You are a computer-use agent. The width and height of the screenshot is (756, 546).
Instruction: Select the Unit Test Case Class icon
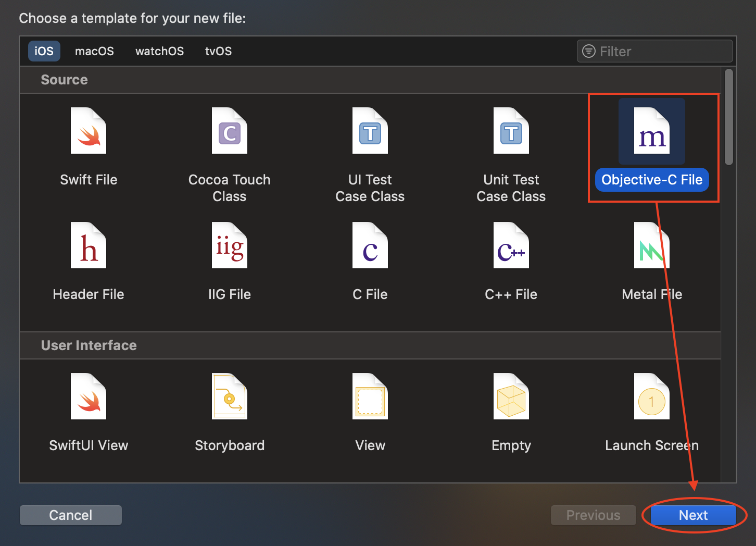click(x=511, y=131)
